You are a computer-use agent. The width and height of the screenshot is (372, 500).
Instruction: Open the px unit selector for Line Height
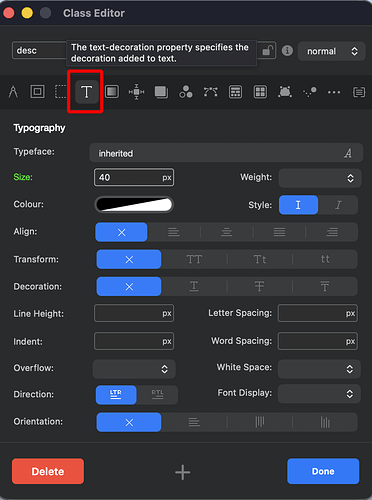[167, 313]
